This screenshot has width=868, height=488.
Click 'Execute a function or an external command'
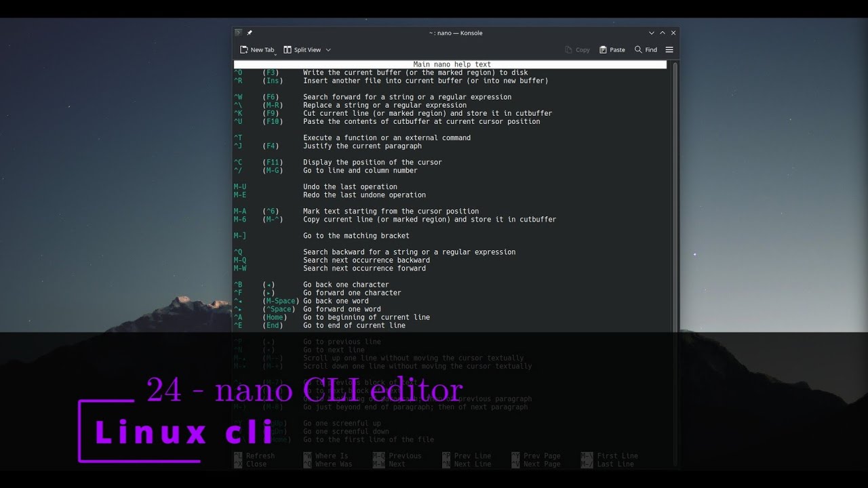pyautogui.click(x=387, y=138)
